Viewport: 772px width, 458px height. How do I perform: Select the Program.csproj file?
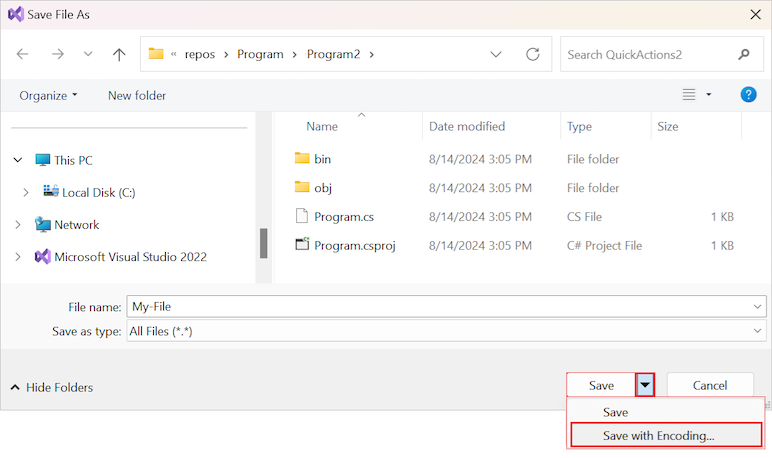(x=354, y=245)
